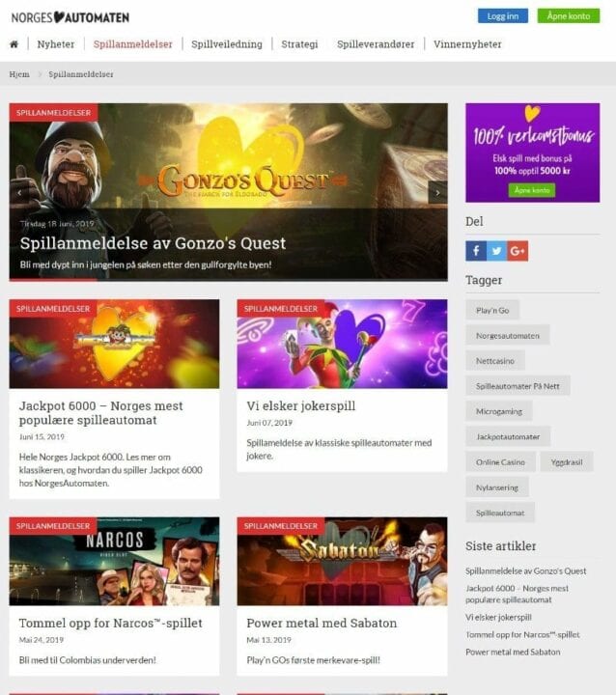Select the Norgesautomaten tag
Viewport: 616px width, 695px height.
click(x=508, y=336)
